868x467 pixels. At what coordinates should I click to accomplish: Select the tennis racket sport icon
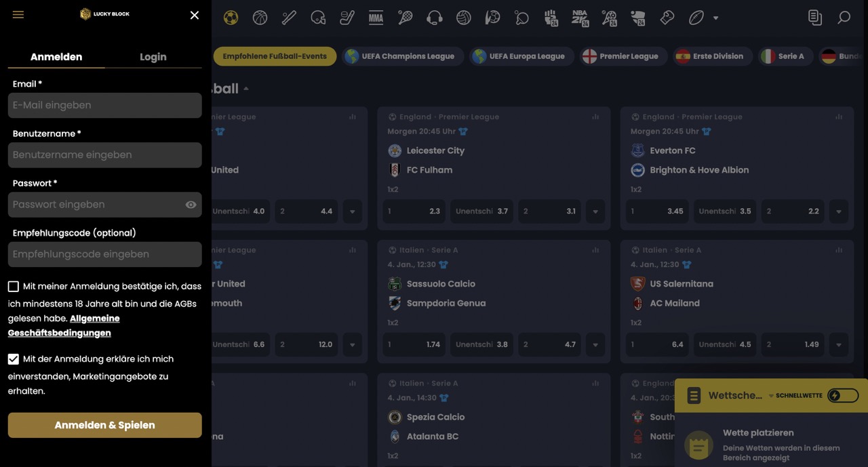[406, 18]
